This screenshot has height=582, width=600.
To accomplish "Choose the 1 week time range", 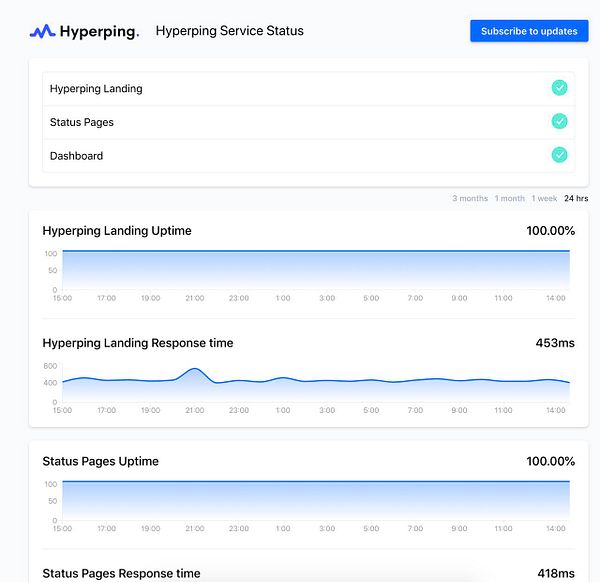I will [x=545, y=199].
